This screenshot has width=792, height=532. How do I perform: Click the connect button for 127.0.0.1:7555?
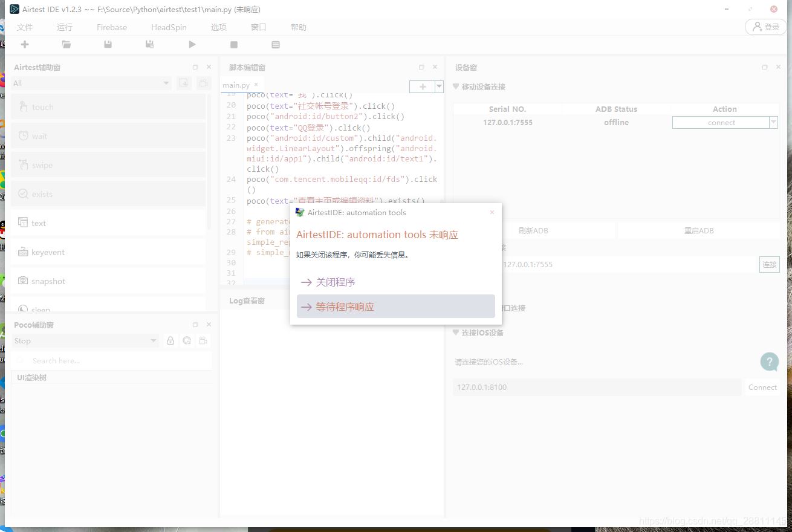(721, 123)
